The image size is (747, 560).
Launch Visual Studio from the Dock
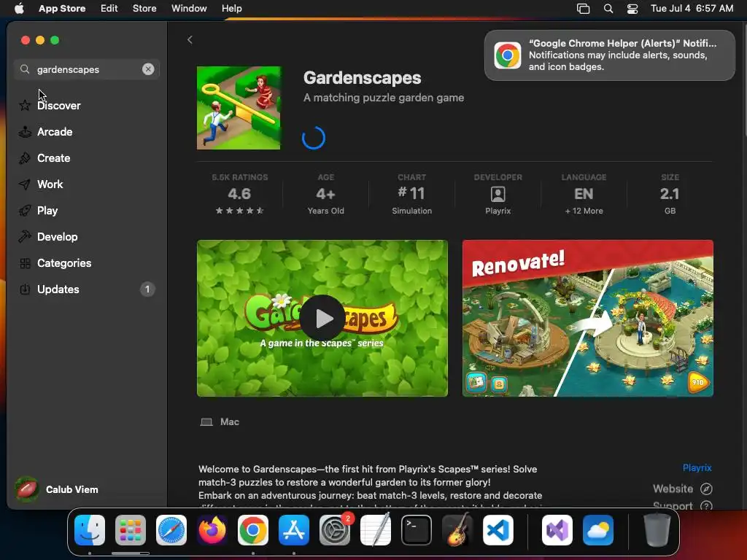[x=557, y=530]
